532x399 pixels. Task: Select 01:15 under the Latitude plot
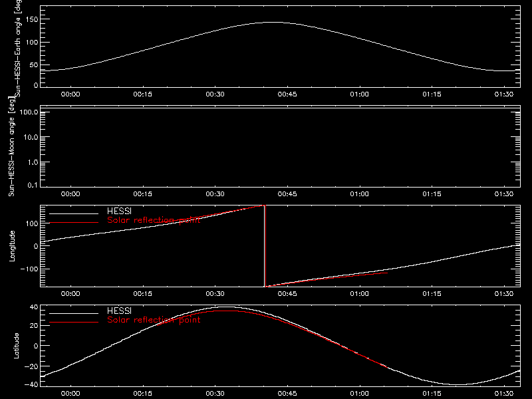(x=432, y=394)
